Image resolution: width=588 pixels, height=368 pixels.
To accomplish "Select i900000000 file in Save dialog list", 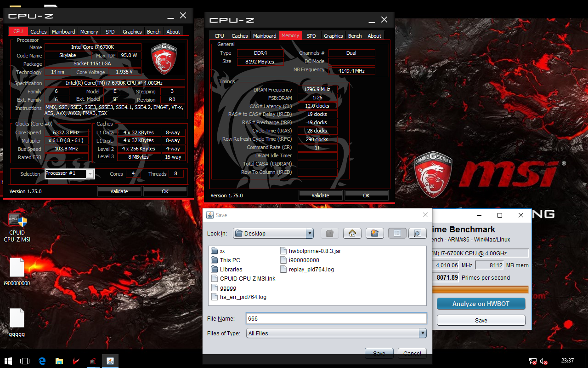I will pos(300,260).
